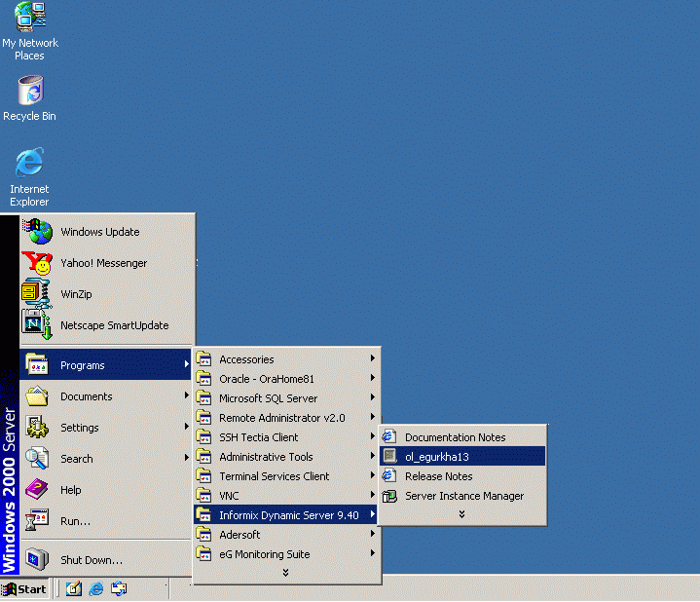Click the Netscape SmartUpdate icon

[x=37, y=324]
